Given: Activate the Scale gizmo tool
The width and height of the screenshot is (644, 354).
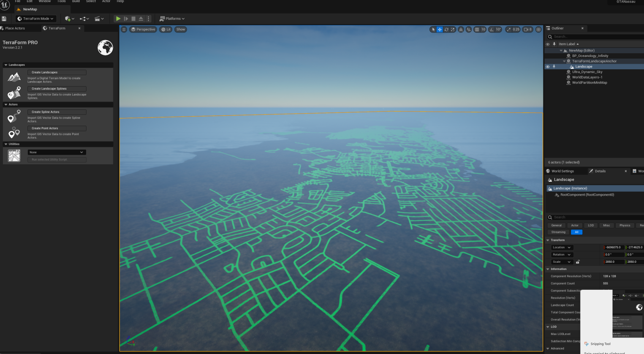Looking at the screenshot, I should (453, 30).
